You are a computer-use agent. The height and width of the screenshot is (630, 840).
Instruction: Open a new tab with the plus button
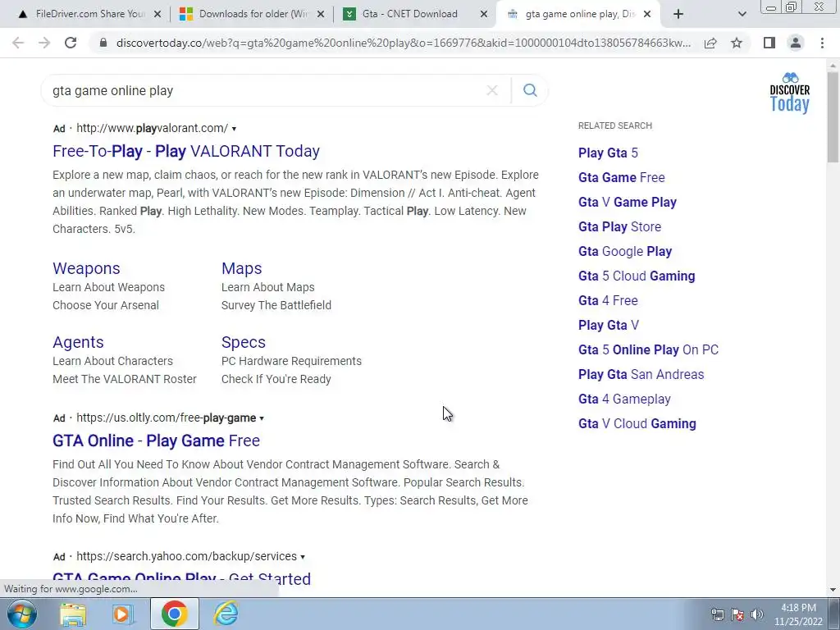tap(678, 14)
